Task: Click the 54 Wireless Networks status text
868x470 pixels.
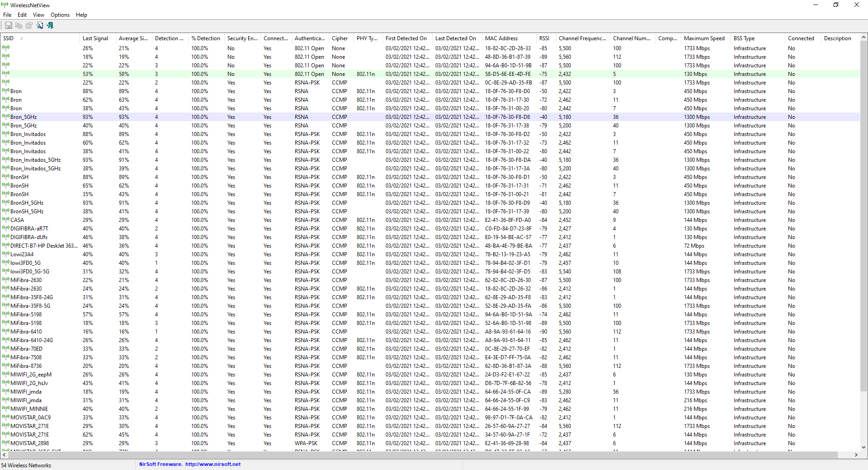Action: pos(26,465)
